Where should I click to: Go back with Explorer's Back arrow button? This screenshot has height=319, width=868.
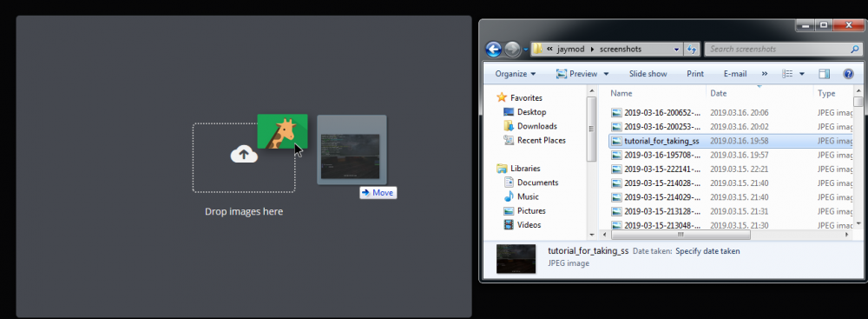point(493,49)
